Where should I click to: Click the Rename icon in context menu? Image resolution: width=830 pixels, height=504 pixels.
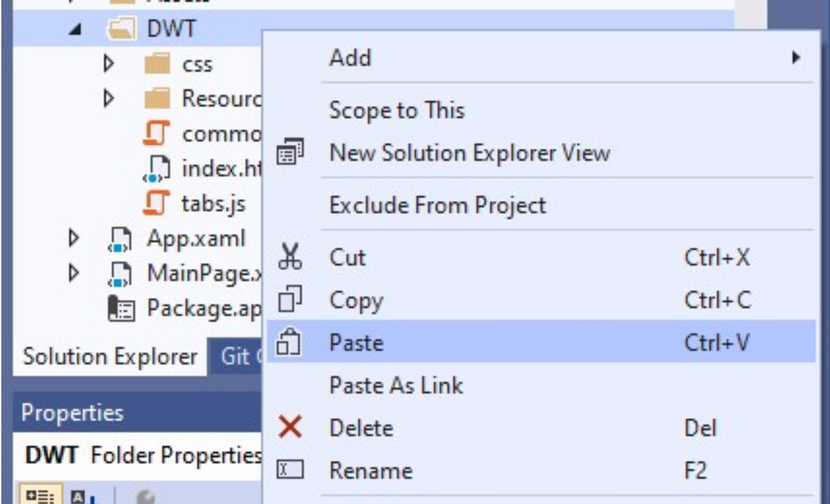(290, 470)
